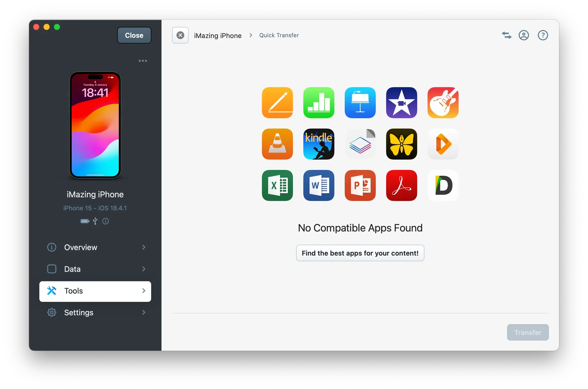The width and height of the screenshot is (588, 389).
Task: Clear the Quick Transfer selection with the X button
Action: [180, 35]
